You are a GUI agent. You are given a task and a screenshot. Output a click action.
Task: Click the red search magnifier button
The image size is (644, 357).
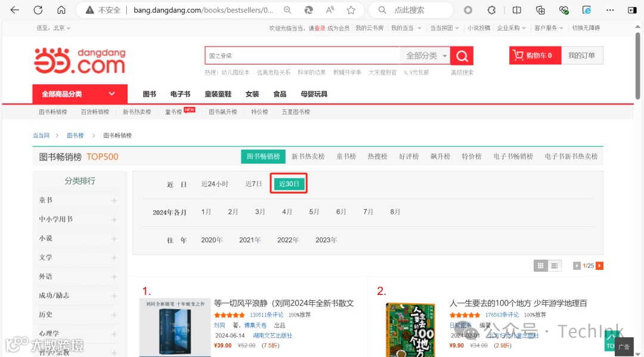coord(462,56)
